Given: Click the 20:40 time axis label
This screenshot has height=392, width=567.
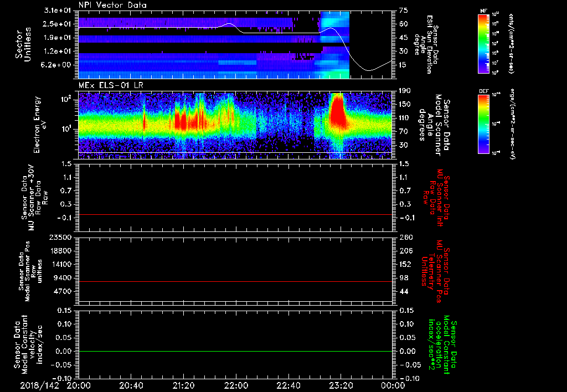Looking at the screenshot, I should coord(131,385).
